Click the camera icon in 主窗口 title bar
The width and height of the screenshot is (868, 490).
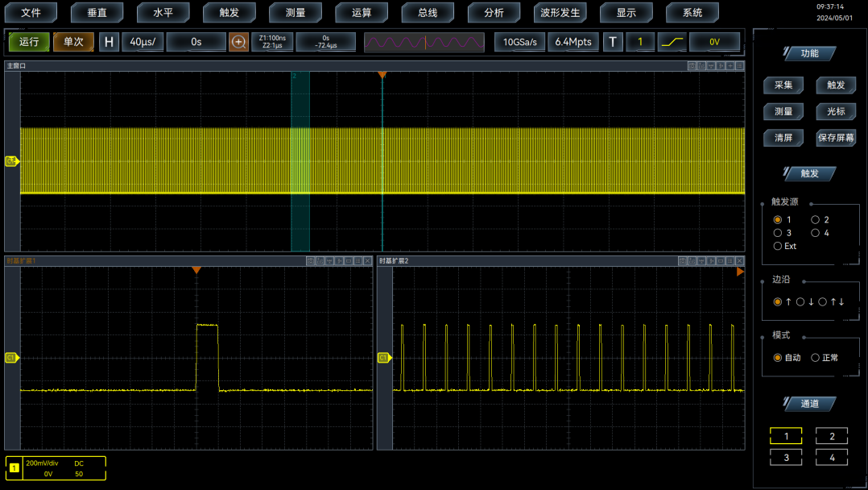click(692, 65)
